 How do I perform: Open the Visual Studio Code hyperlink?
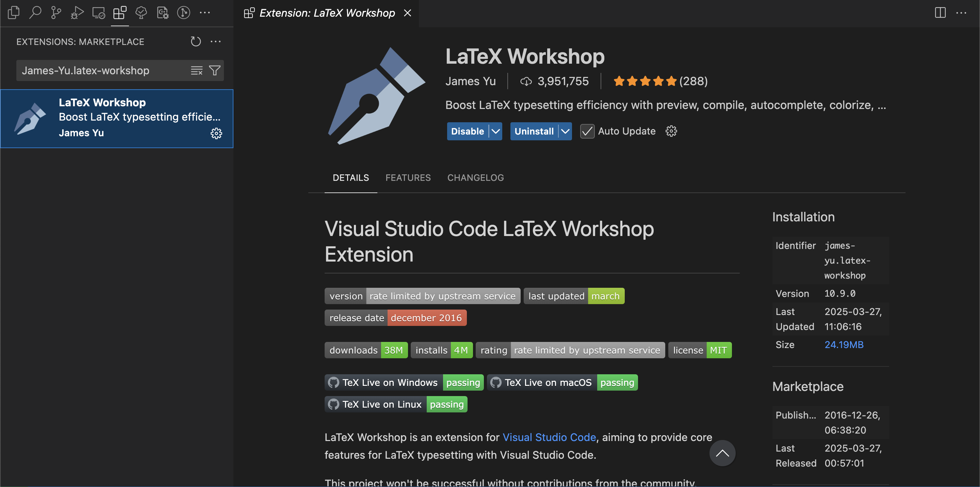pos(549,437)
